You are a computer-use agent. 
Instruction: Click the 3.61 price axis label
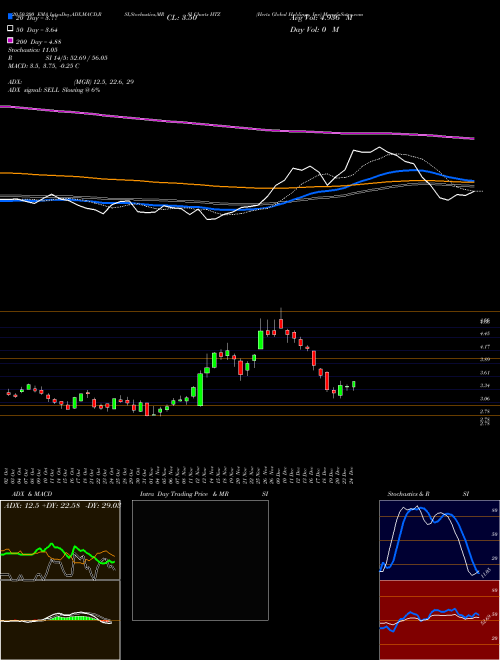coord(485,373)
